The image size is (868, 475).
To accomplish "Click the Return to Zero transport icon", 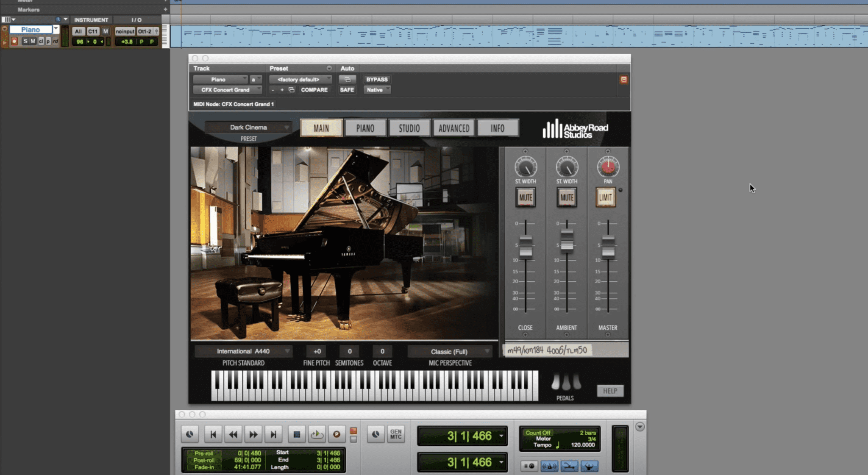I will pos(213,434).
